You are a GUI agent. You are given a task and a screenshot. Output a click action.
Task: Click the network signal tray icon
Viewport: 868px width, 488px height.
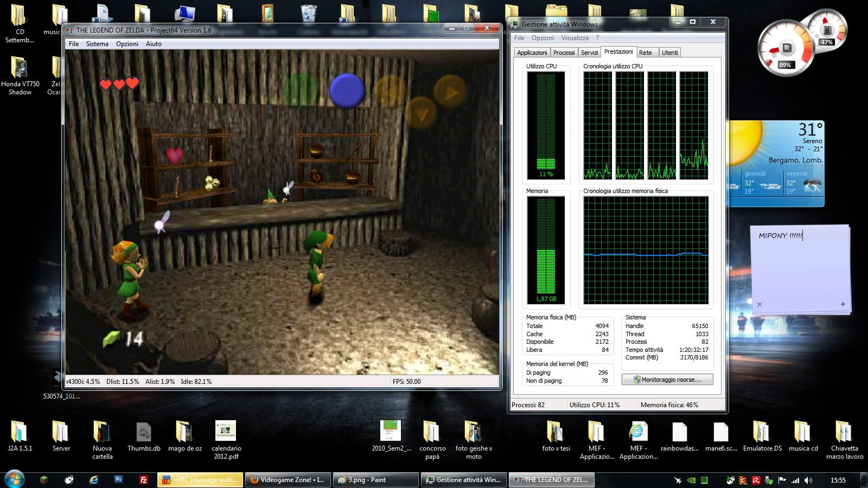coord(795,480)
